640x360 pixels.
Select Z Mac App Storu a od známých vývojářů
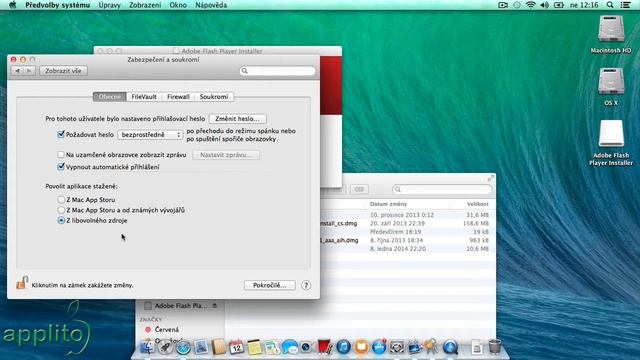coord(61,210)
